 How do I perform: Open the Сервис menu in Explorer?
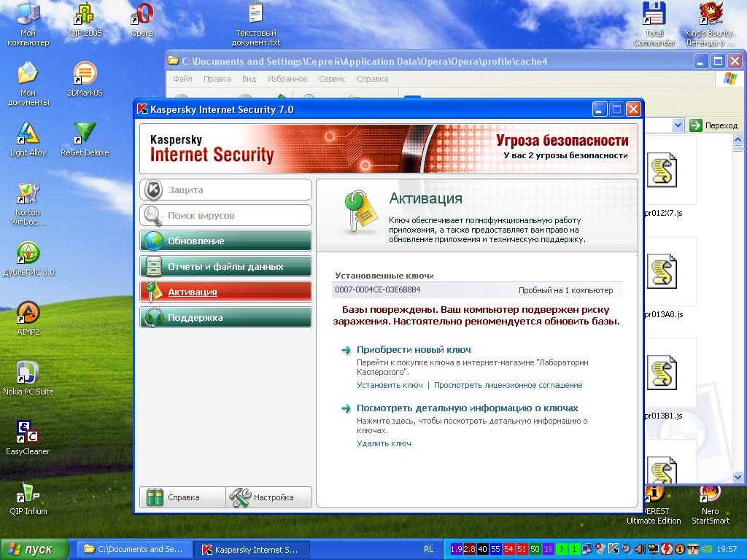tap(332, 79)
